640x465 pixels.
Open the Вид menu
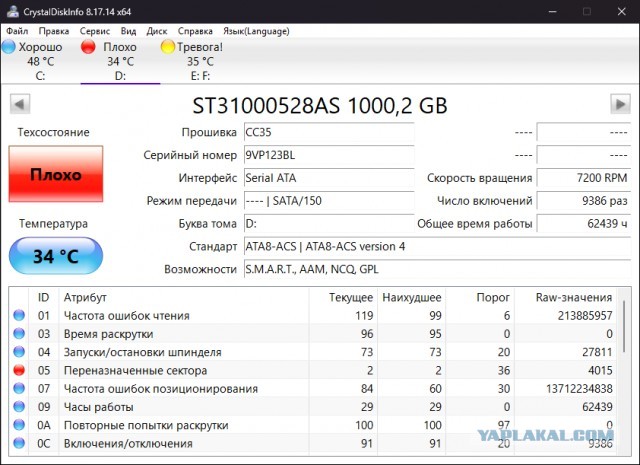point(128,31)
